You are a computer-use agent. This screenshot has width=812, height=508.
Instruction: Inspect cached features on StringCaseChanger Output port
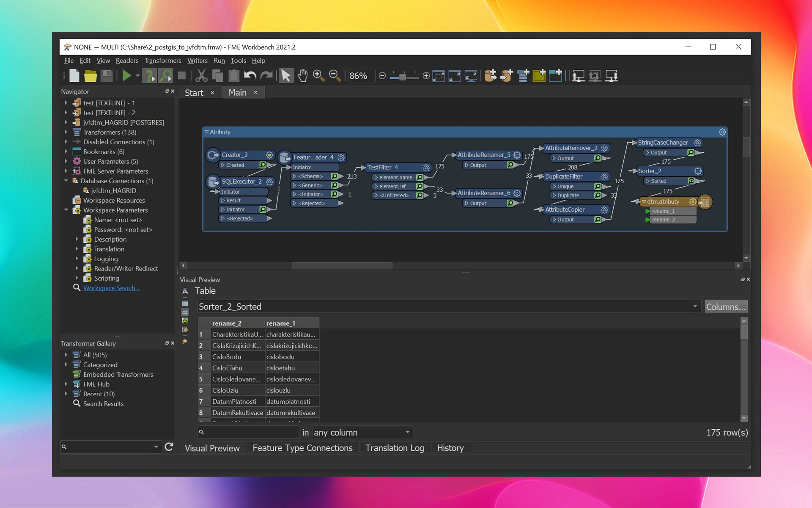point(691,152)
